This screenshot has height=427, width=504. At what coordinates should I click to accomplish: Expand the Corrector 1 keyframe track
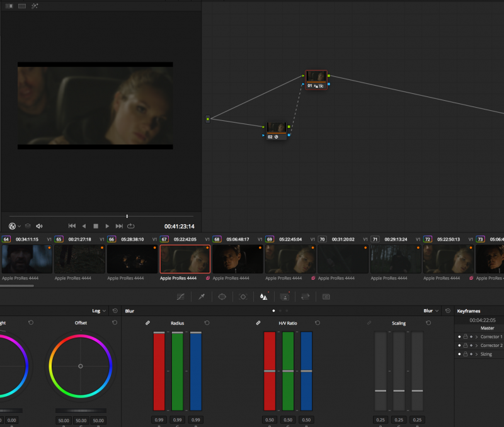[x=476, y=337]
